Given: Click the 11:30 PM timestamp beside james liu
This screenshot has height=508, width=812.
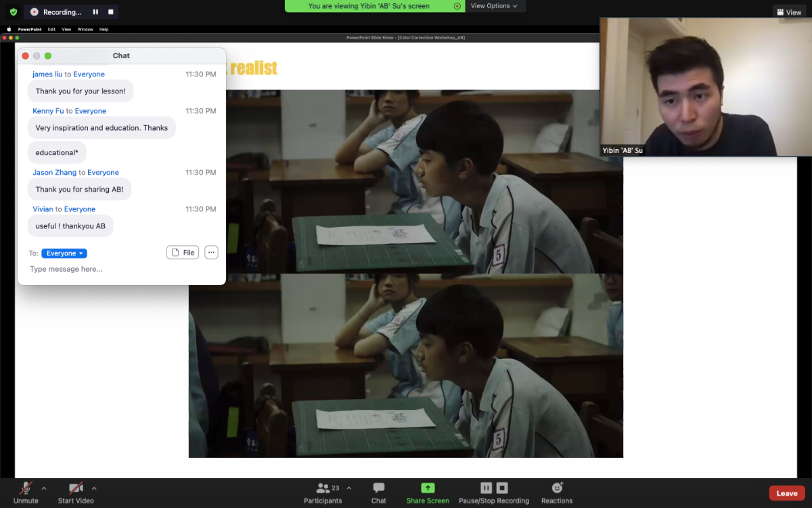Looking at the screenshot, I should (x=201, y=75).
